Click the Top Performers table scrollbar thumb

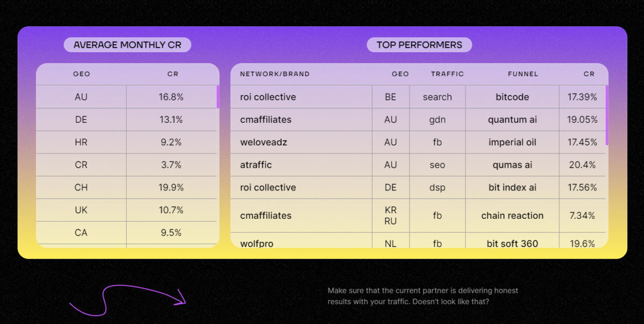(607, 115)
